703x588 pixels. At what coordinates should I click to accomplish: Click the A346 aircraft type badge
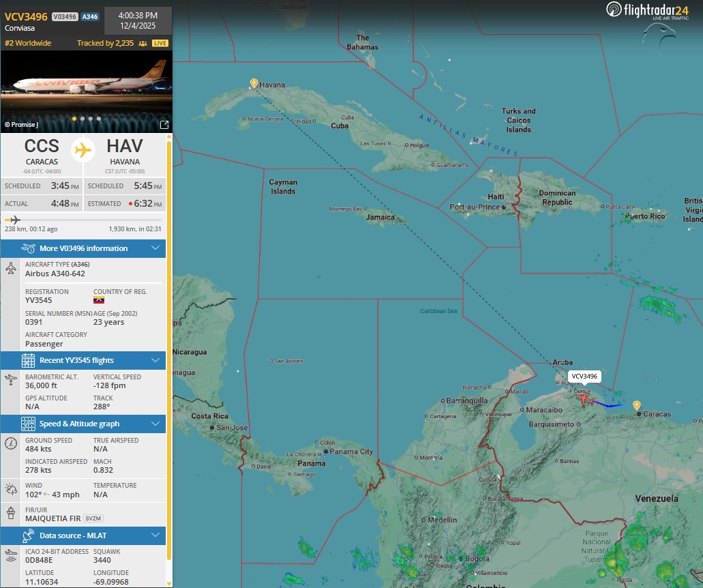coord(90,16)
